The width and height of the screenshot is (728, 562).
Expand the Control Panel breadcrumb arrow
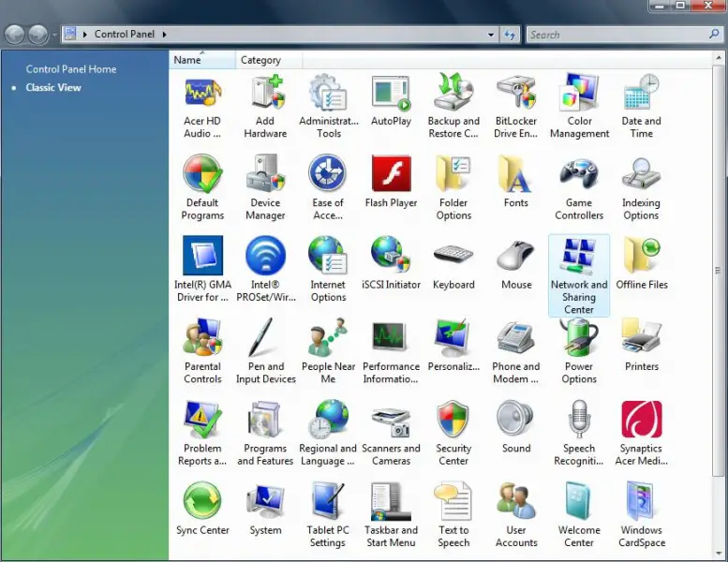pyautogui.click(x=165, y=35)
